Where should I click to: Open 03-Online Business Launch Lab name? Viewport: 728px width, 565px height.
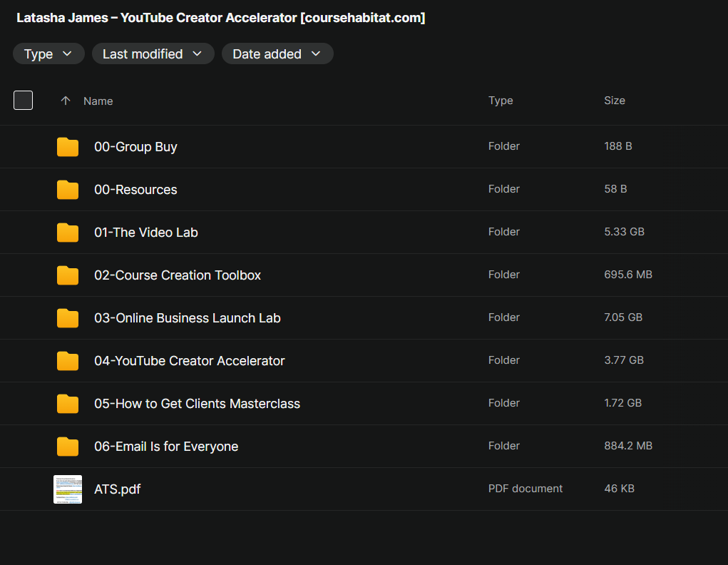point(187,318)
